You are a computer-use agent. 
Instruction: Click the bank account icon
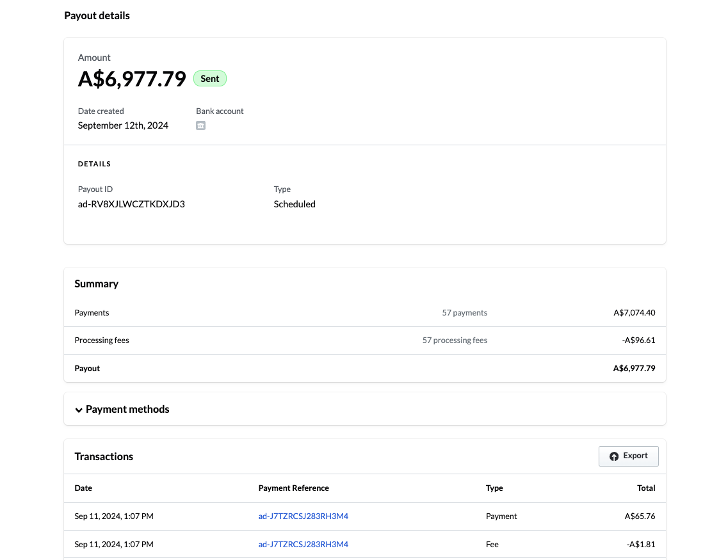tap(200, 125)
